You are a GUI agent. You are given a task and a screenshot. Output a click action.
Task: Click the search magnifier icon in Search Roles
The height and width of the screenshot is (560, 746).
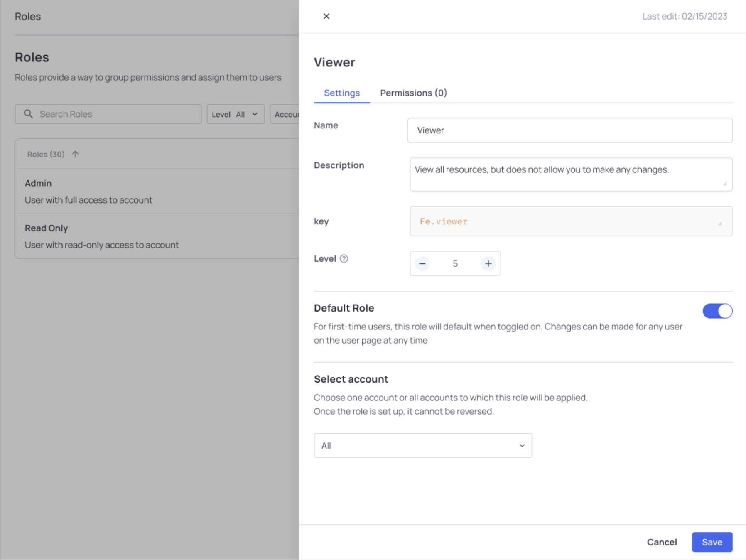(28, 114)
